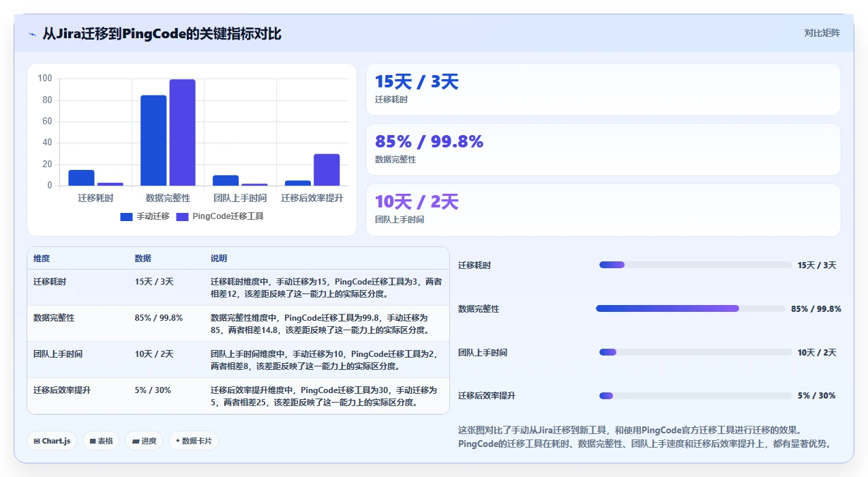The width and height of the screenshot is (868, 477).
Task: Click the lightning icon beside the title
Action: (33, 34)
